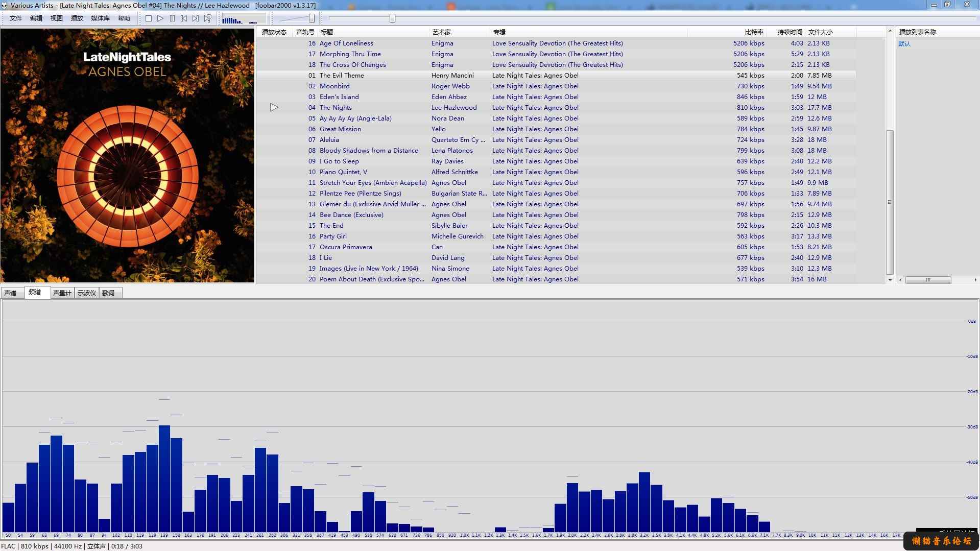
Task: Skip to next track
Action: coord(196,18)
